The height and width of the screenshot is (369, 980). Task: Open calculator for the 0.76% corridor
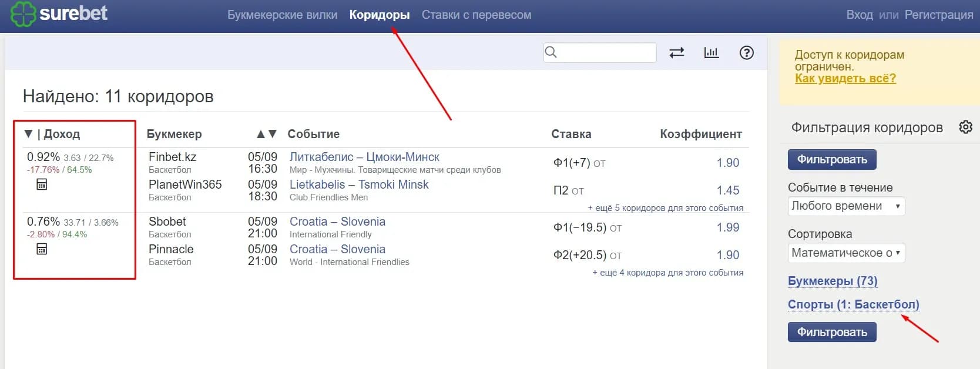(x=42, y=249)
